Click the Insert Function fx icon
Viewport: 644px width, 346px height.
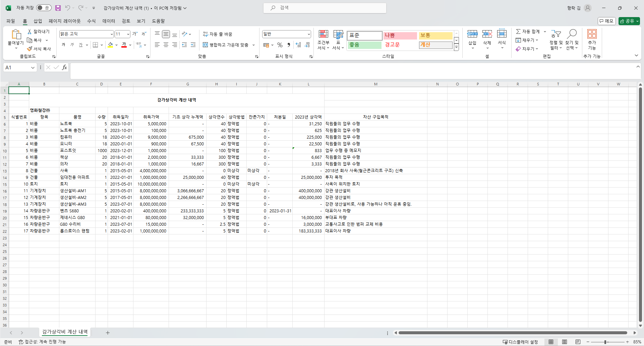pos(64,68)
